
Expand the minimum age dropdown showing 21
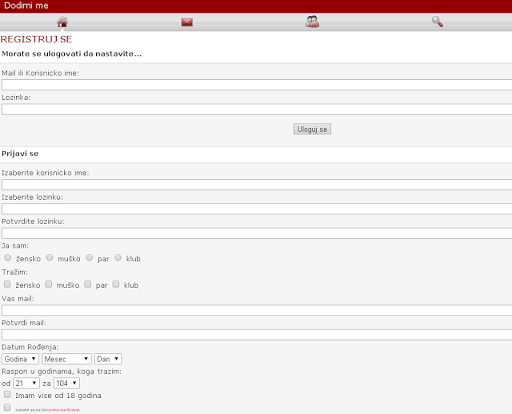tap(26, 383)
